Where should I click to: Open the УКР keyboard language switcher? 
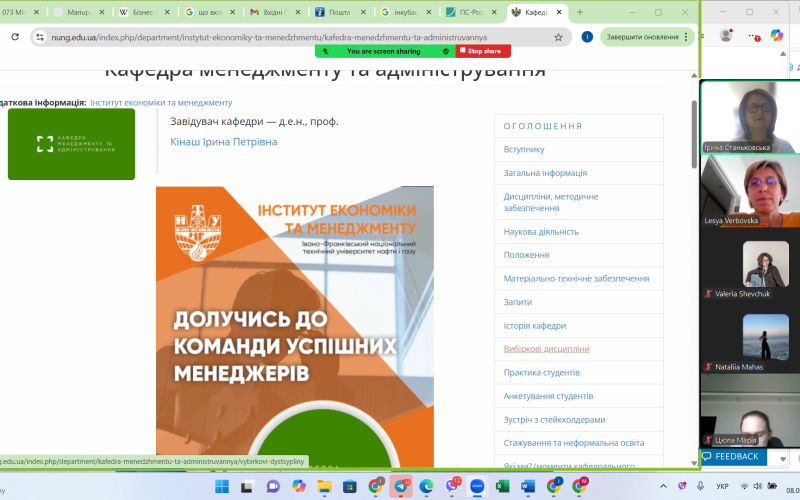[x=723, y=486]
